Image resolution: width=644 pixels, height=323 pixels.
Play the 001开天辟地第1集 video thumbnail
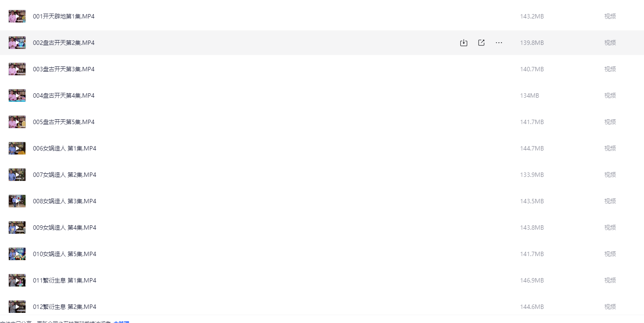tap(17, 16)
